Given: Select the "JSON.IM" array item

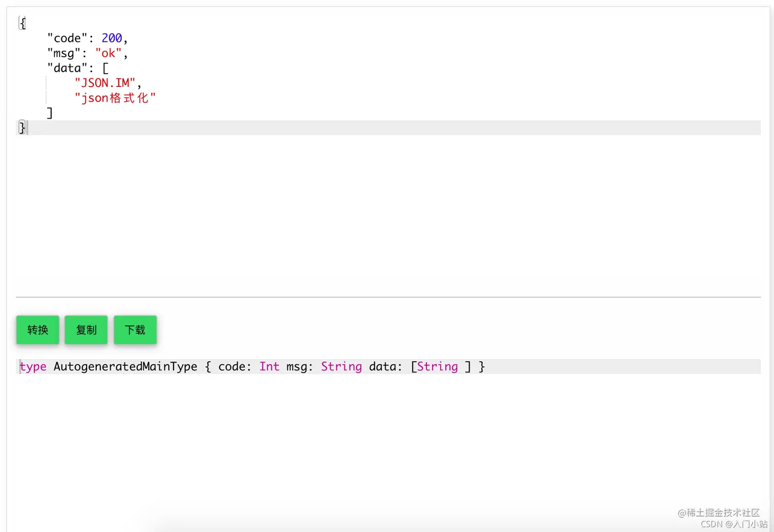Looking at the screenshot, I should pyautogui.click(x=105, y=83).
